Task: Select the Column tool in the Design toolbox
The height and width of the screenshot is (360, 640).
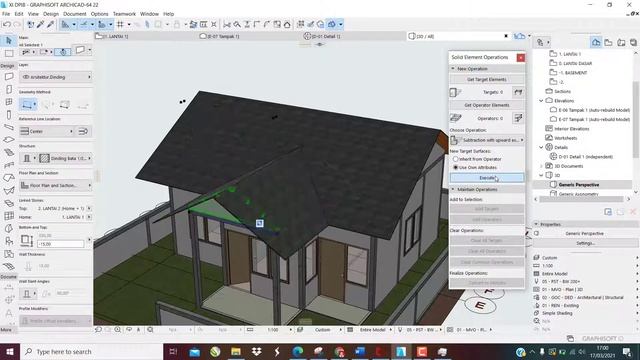Action: point(9,115)
